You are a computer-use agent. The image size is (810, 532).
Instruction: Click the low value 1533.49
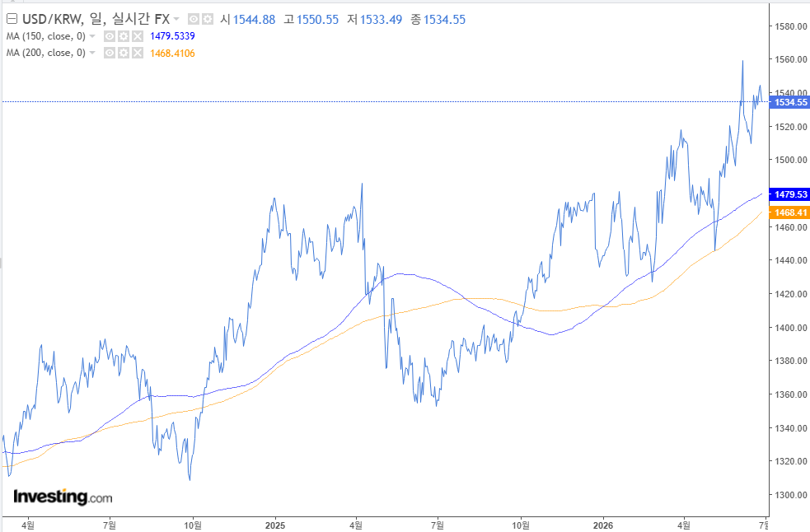(x=382, y=20)
